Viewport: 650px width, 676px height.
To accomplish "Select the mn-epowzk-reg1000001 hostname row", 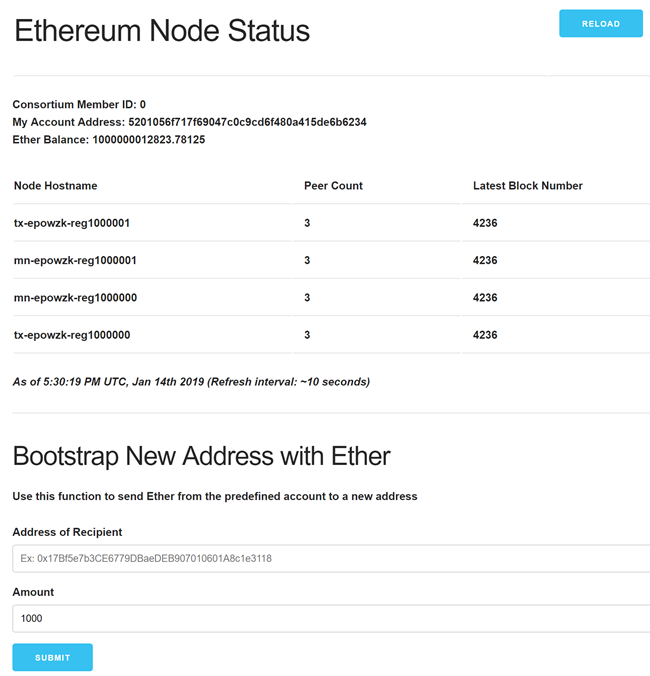I will 332,260.
